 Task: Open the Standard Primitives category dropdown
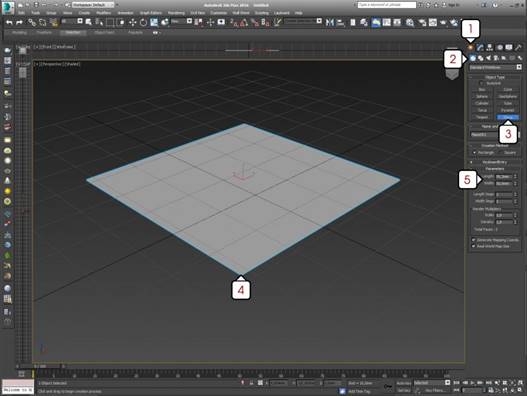click(x=495, y=67)
